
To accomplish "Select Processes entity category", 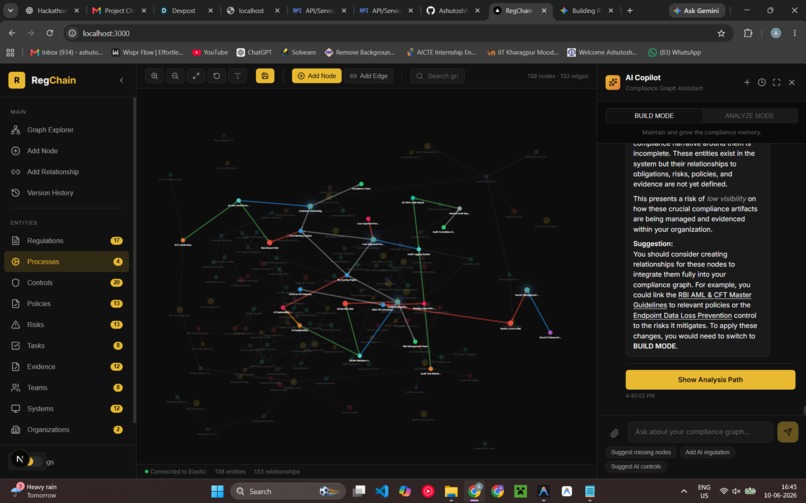I will click(x=67, y=262).
